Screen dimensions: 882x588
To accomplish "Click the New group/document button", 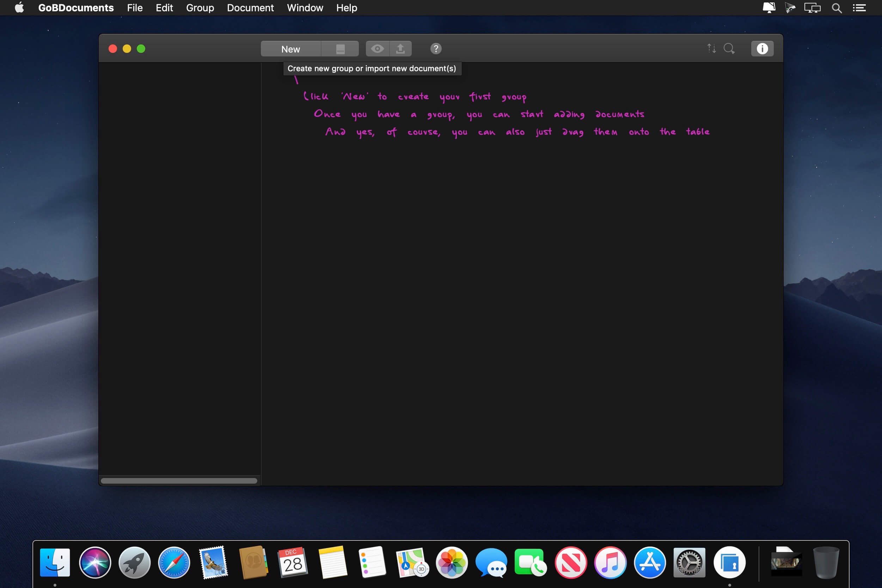I will click(x=291, y=49).
